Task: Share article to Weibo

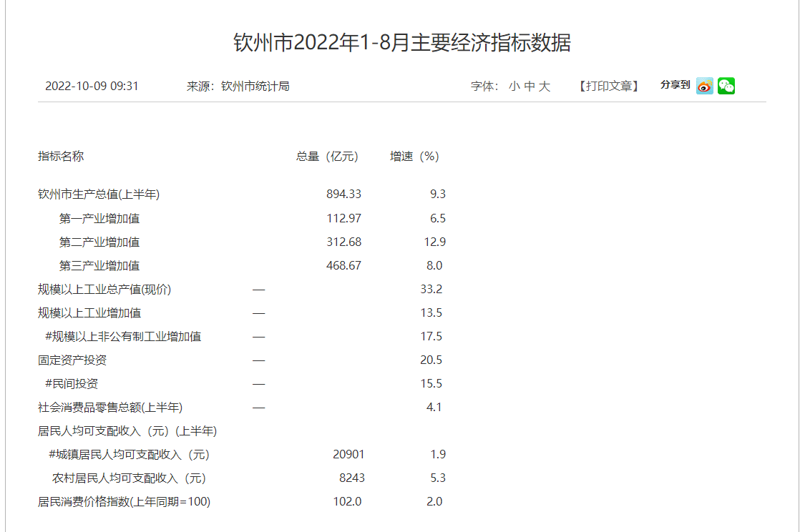Action: tap(705, 86)
